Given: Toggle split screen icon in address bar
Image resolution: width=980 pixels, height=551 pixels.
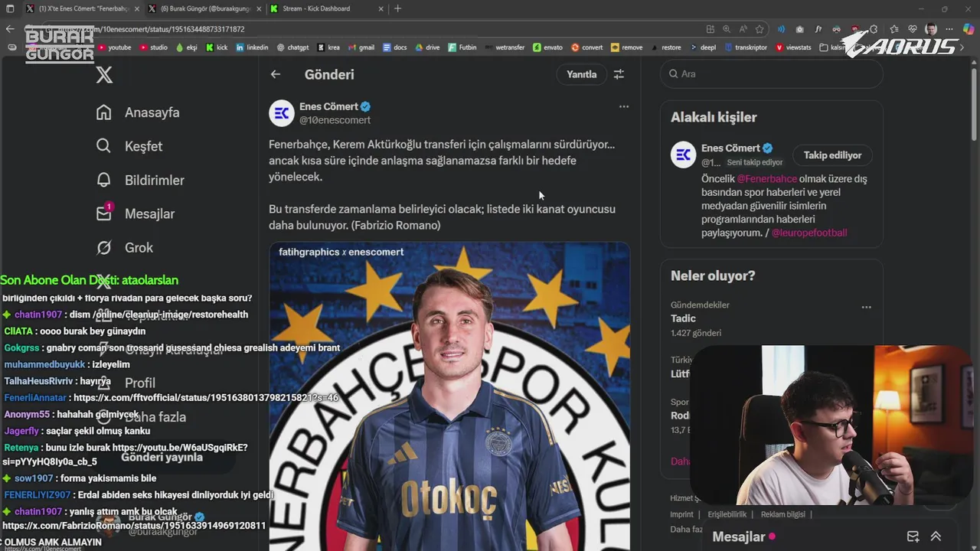Looking at the screenshot, I should (710, 29).
